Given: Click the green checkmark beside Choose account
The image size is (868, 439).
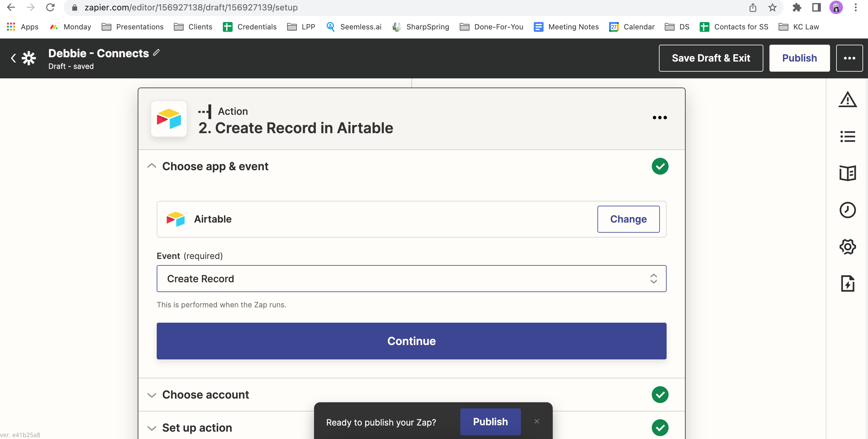Looking at the screenshot, I should 660,395.
